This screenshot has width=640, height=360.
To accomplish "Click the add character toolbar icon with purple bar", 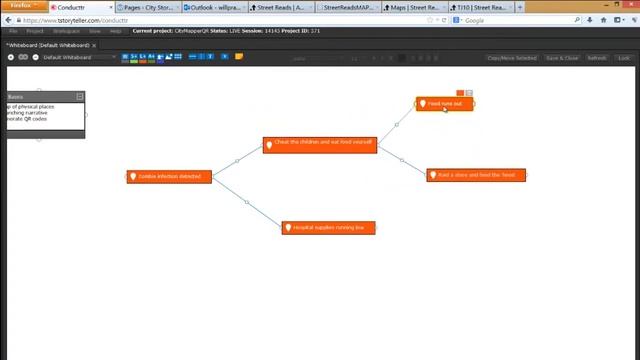I will [x=160, y=58].
